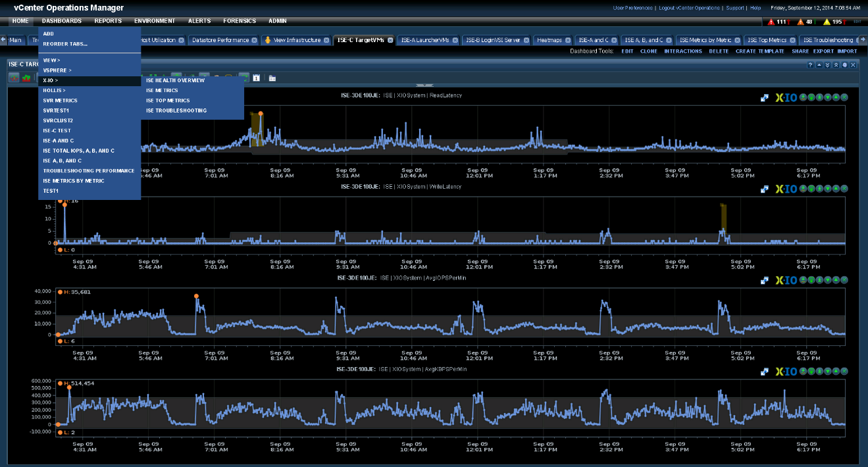Viewport: 868px width, 467px height.
Task: Open the date controls calendar icon
Action: 257,78
